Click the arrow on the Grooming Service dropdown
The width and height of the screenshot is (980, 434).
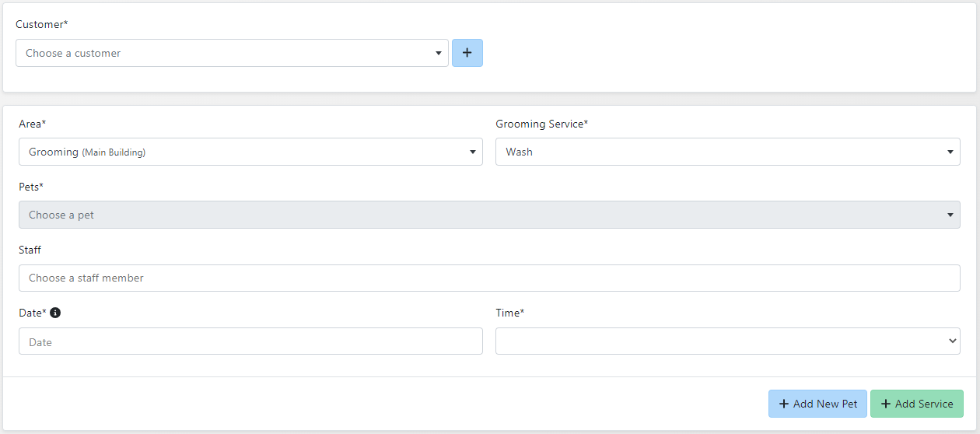tap(950, 152)
